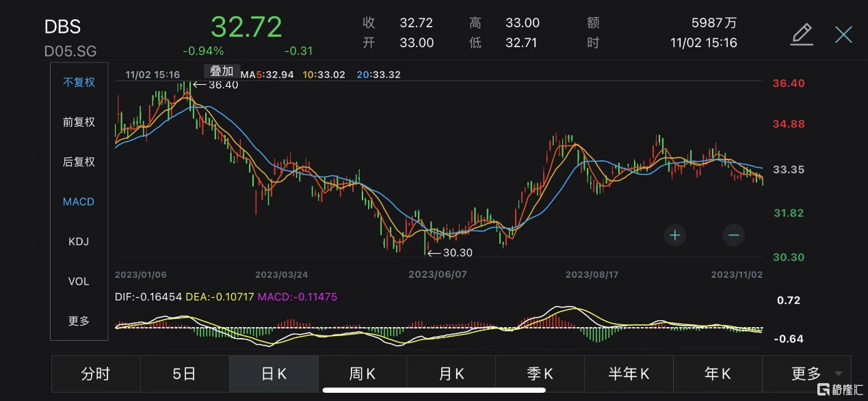Select 前复权 price adjustment option
The height and width of the screenshot is (401, 868).
click(79, 122)
